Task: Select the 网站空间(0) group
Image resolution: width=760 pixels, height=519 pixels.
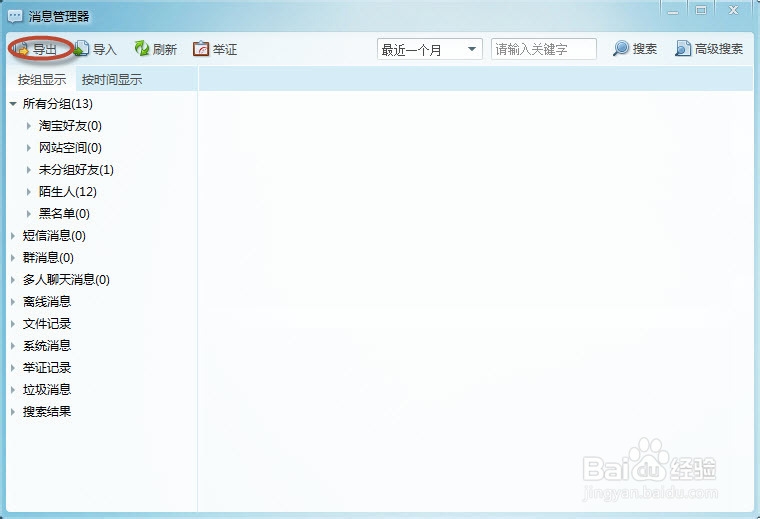Action: (70, 147)
